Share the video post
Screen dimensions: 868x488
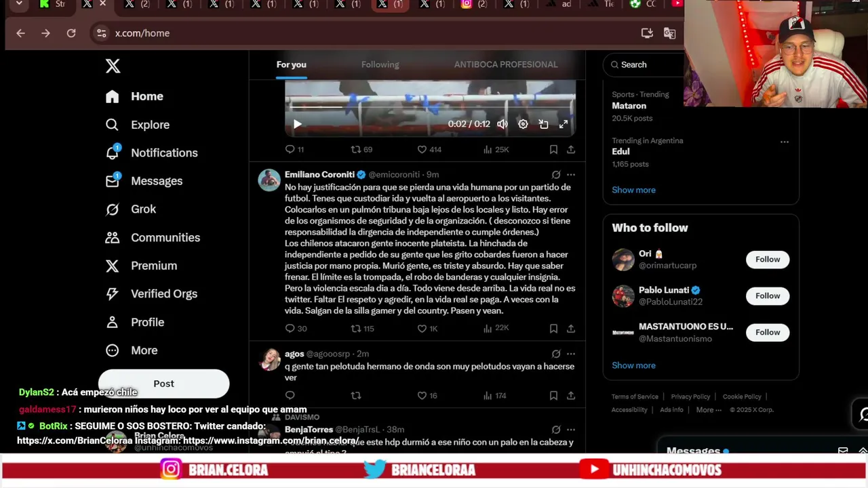click(571, 149)
